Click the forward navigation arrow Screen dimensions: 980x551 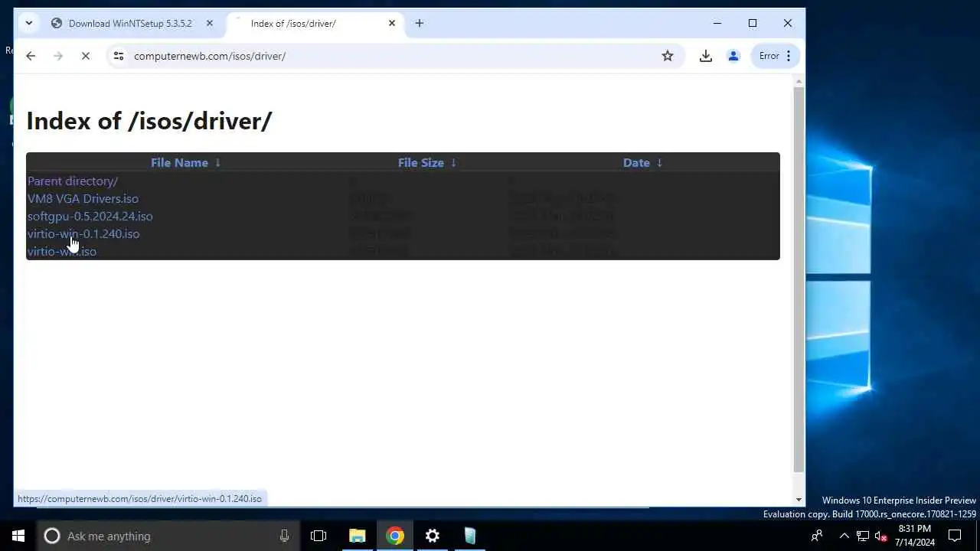tap(58, 56)
